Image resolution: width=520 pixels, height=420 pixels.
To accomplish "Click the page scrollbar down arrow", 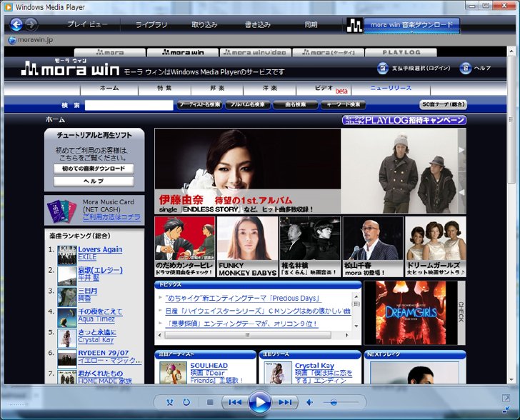I will (511, 379).
